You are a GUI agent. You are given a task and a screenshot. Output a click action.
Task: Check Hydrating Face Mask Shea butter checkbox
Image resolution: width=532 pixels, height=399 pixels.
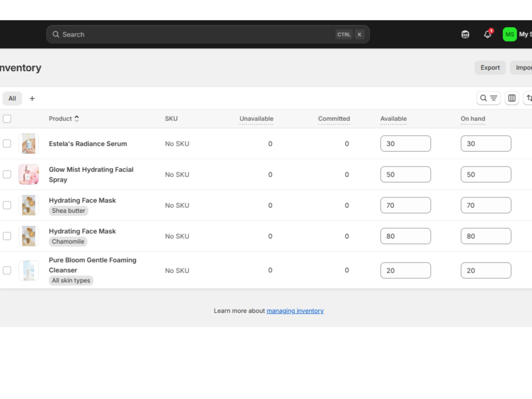tap(7, 205)
